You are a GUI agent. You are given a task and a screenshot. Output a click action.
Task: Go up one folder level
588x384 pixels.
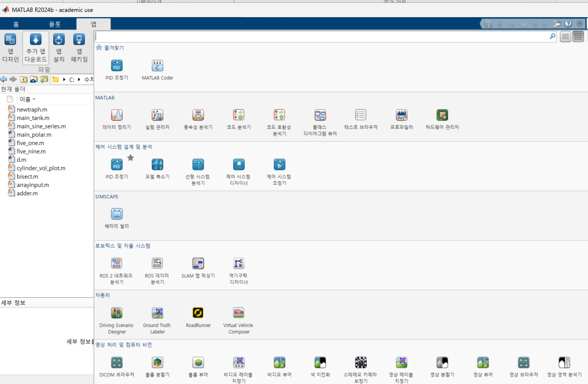pyautogui.click(x=23, y=79)
